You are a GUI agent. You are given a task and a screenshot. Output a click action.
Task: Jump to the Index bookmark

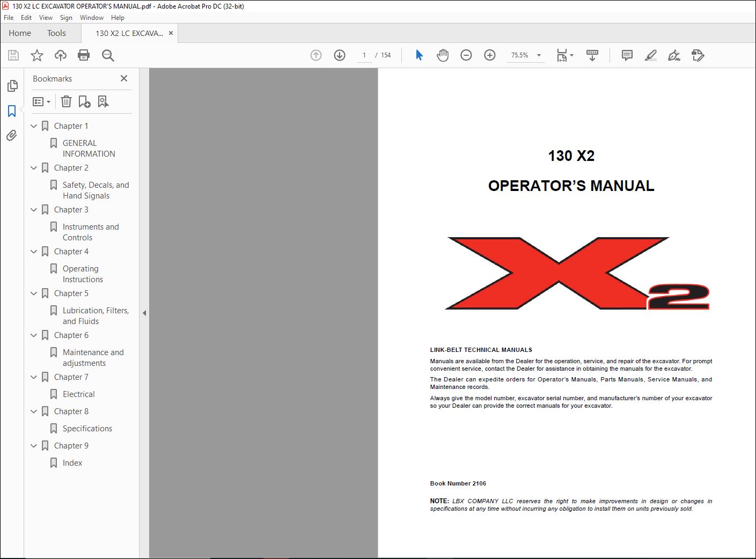pos(72,463)
